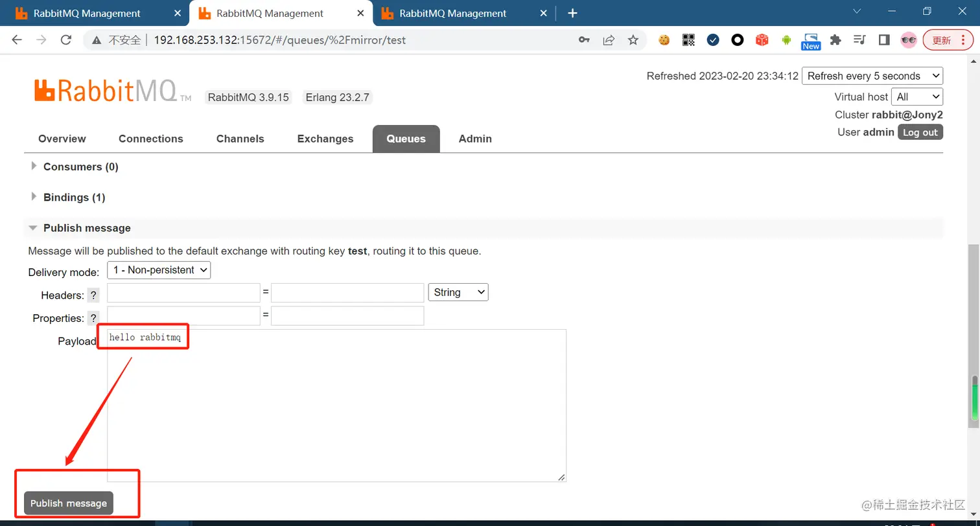
Task: Click the red 更新 update button
Action: click(x=948, y=40)
